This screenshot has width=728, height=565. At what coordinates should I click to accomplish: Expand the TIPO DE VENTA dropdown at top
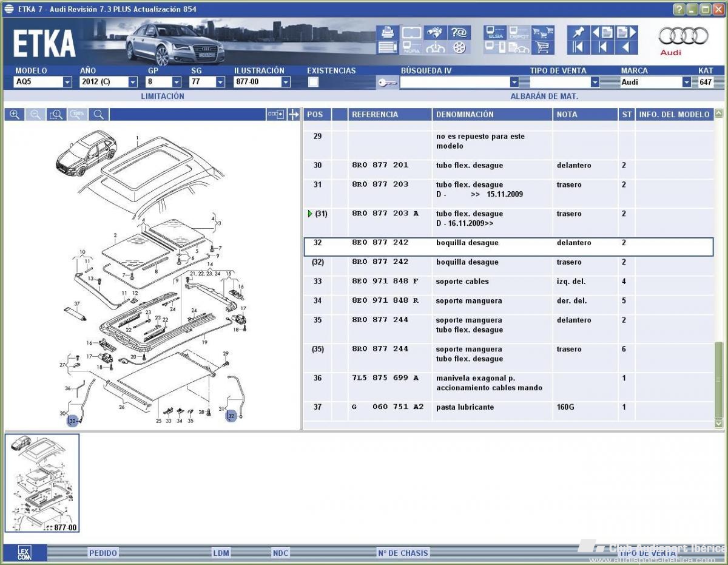click(595, 83)
